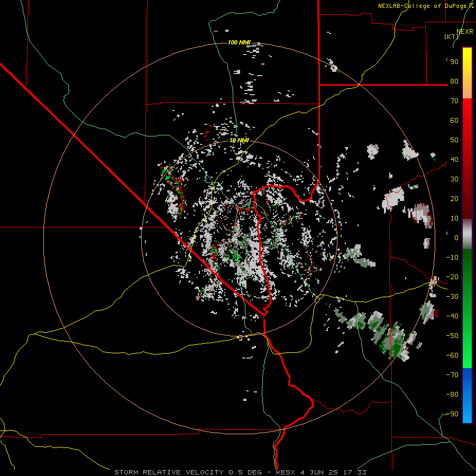
Task: Click the blue segment of the color bar
Action: click(467, 396)
